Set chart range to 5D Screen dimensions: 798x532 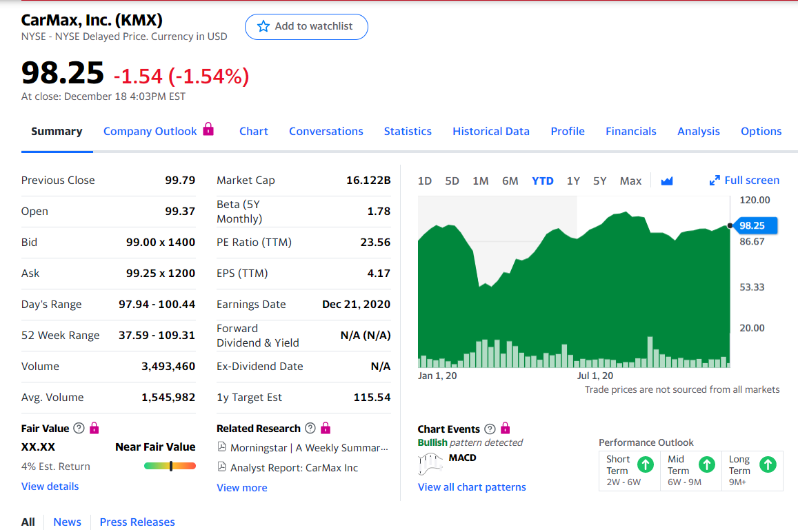(x=452, y=181)
